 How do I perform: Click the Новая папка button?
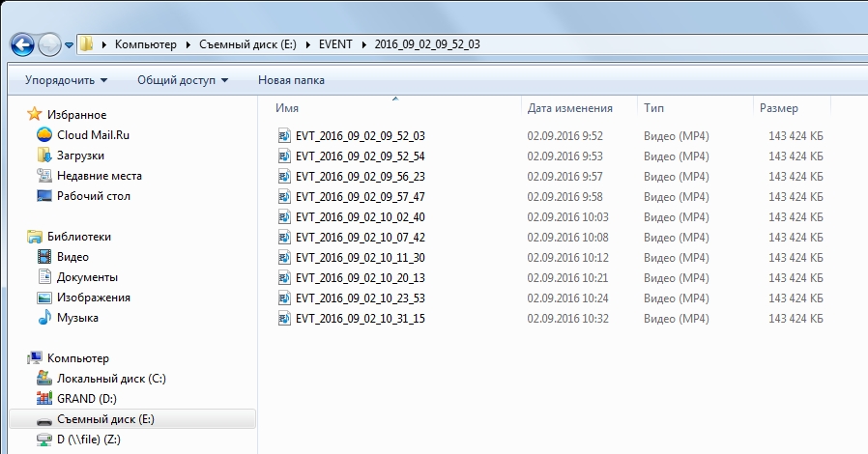[291, 80]
